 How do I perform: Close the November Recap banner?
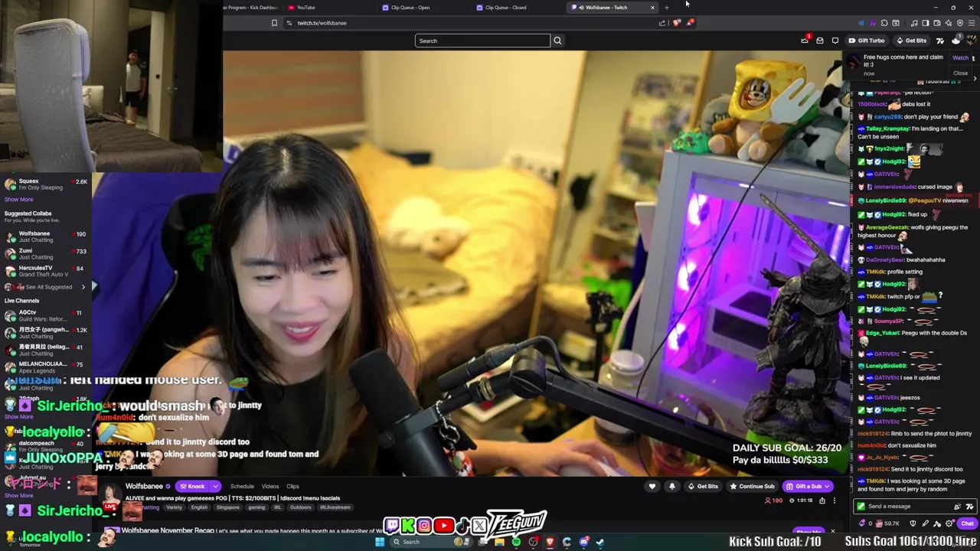point(832,531)
